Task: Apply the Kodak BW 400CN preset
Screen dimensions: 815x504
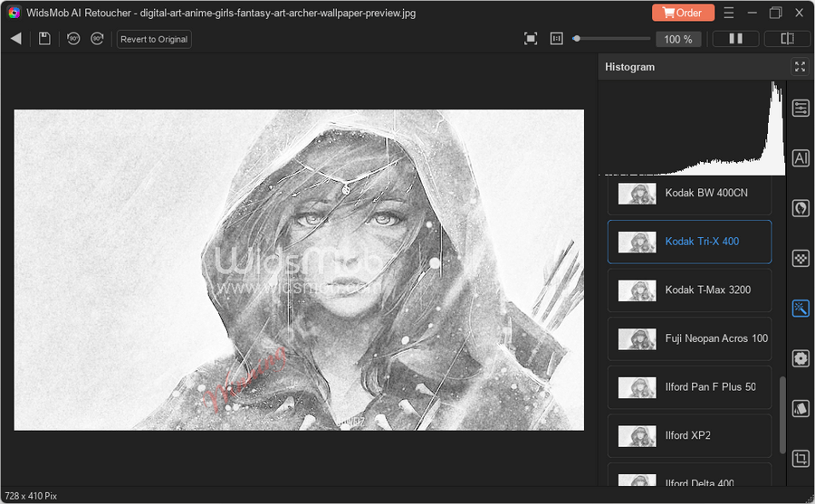Action: 689,195
